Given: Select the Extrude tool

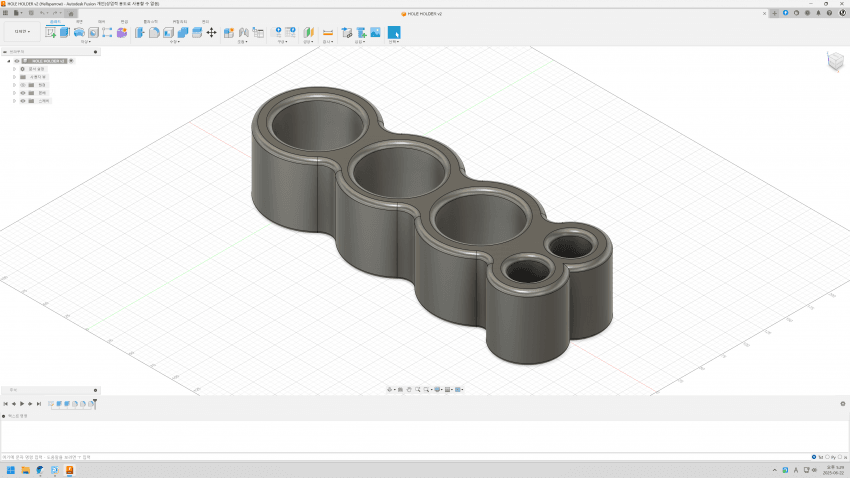Looking at the screenshot, I should pos(65,33).
